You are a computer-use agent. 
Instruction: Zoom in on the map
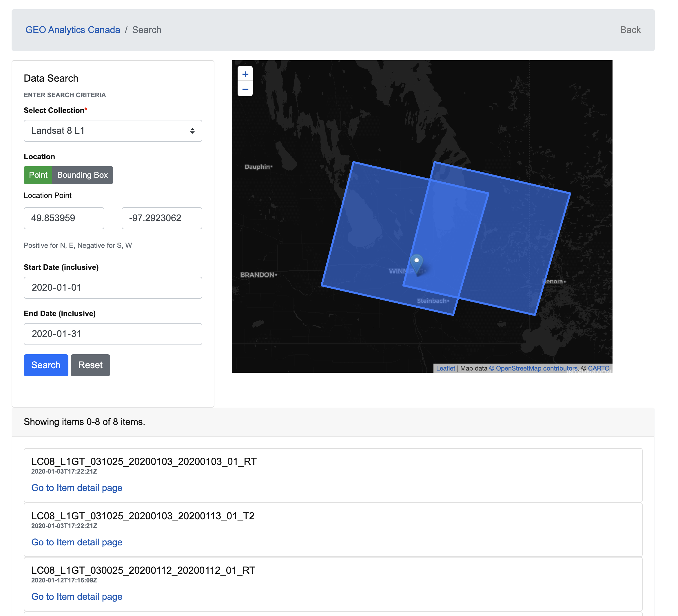(245, 74)
